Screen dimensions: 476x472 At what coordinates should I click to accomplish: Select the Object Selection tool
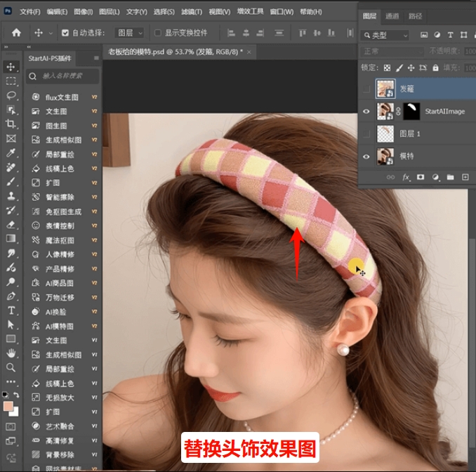[11, 110]
